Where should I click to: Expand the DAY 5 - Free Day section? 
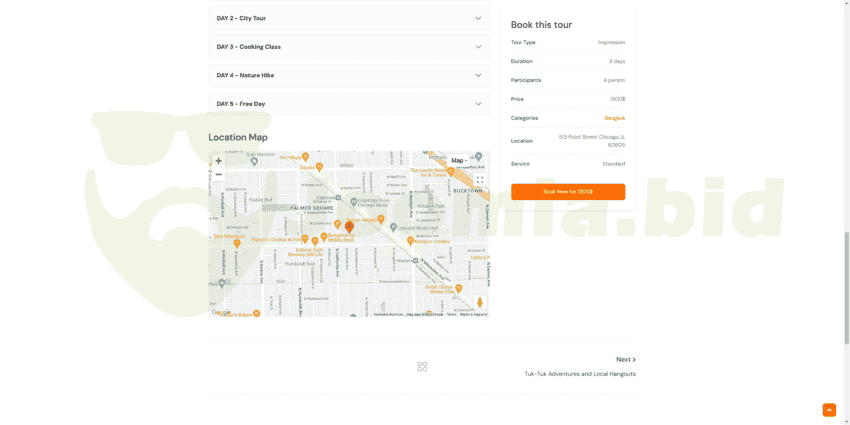tap(478, 104)
